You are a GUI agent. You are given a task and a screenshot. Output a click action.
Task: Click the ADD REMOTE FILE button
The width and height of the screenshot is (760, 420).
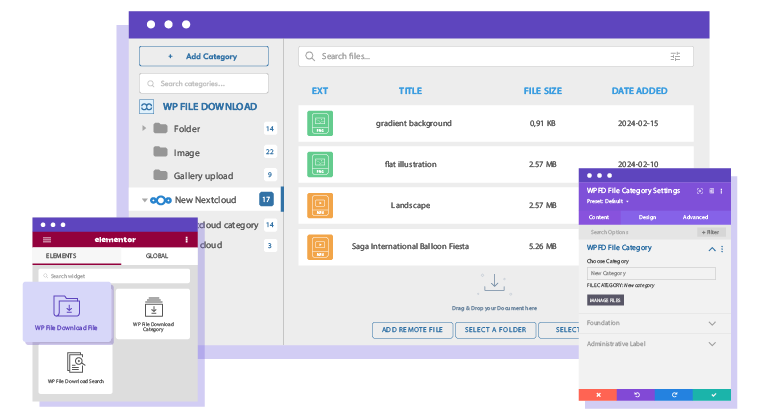tap(411, 330)
